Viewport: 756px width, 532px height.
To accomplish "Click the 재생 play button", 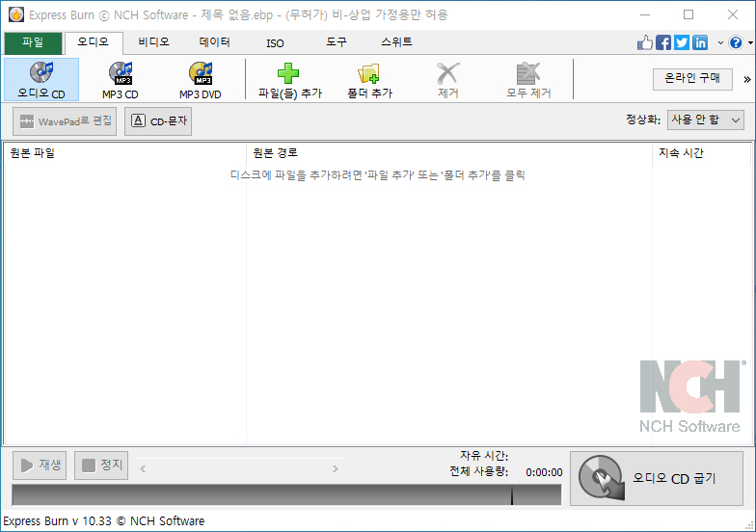I will [x=40, y=465].
